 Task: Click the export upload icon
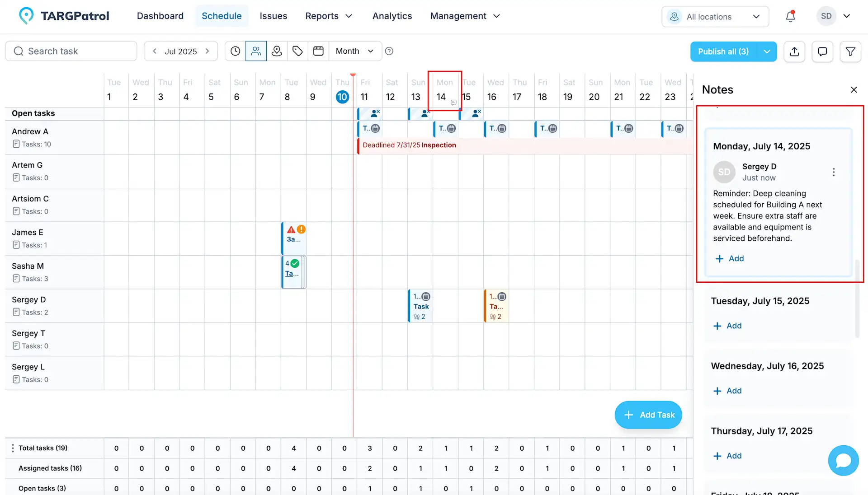pos(794,51)
